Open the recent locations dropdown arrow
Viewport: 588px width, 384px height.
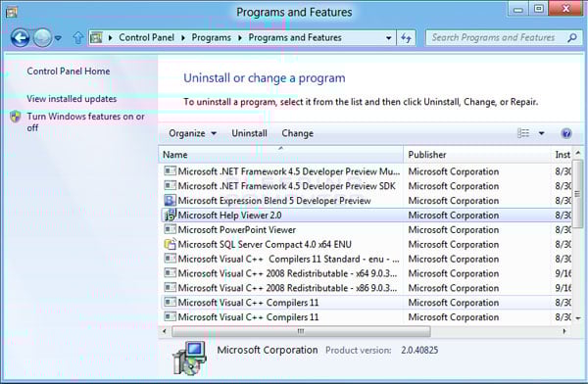click(58, 38)
